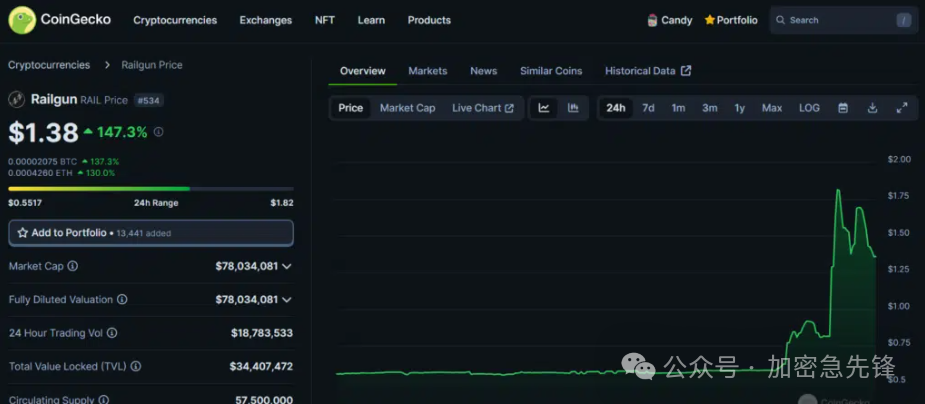Select the 3m time range
Screen dimensions: 925x404
(x=710, y=108)
